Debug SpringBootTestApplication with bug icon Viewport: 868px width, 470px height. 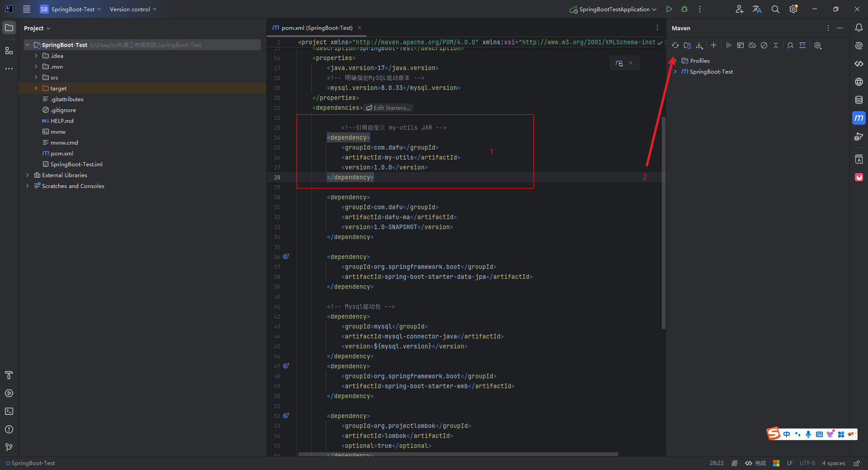tap(684, 9)
